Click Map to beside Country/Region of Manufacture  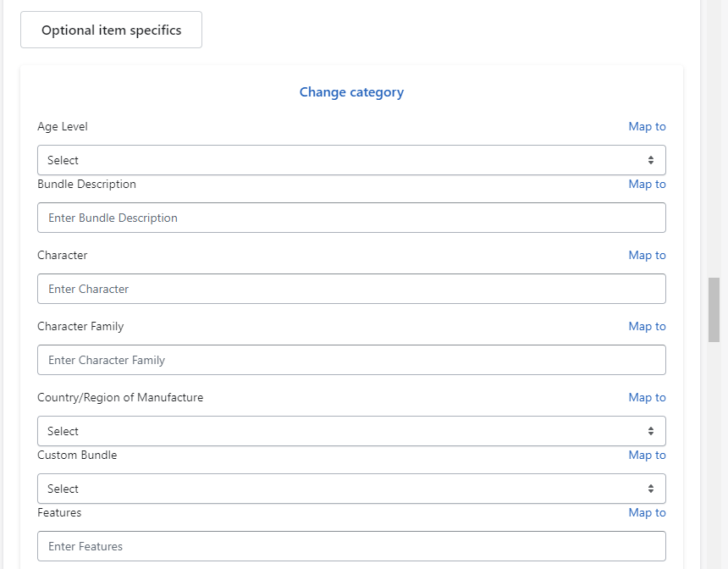point(647,398)
